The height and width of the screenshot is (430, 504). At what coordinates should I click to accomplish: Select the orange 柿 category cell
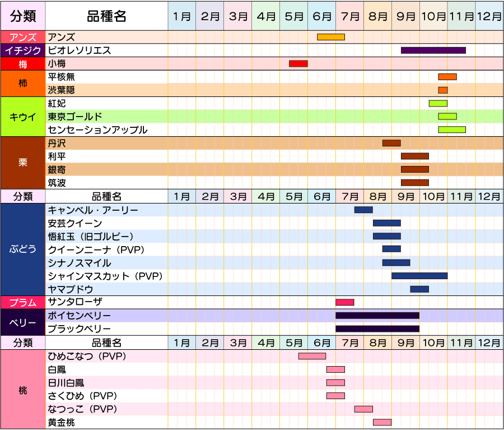pyautogui.click(x=23, y=84)
